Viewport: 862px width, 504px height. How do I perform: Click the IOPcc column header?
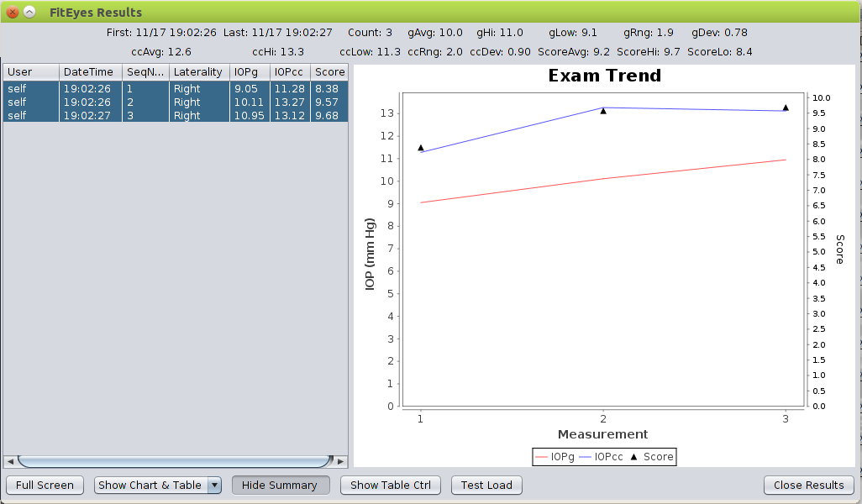click(290, 72)
